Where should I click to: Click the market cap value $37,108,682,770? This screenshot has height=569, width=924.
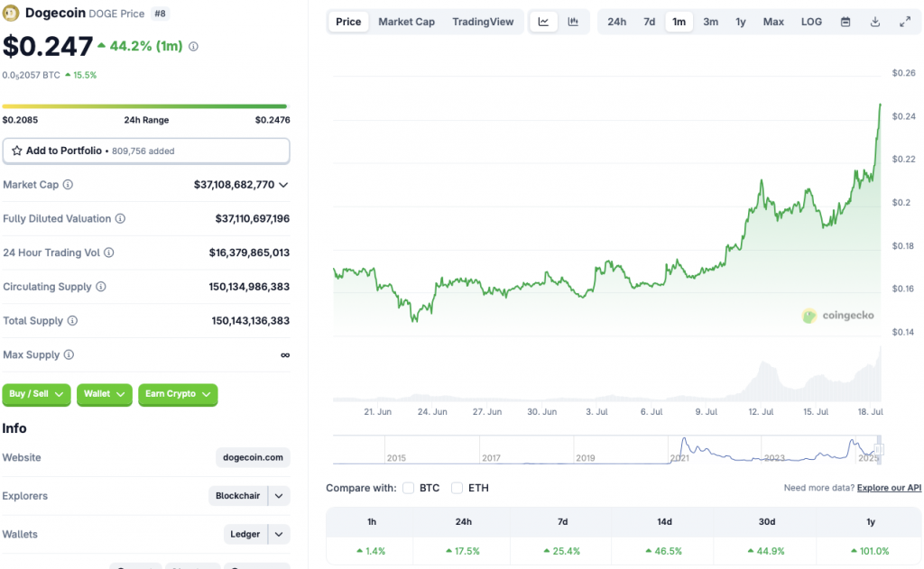coord(234,185)
